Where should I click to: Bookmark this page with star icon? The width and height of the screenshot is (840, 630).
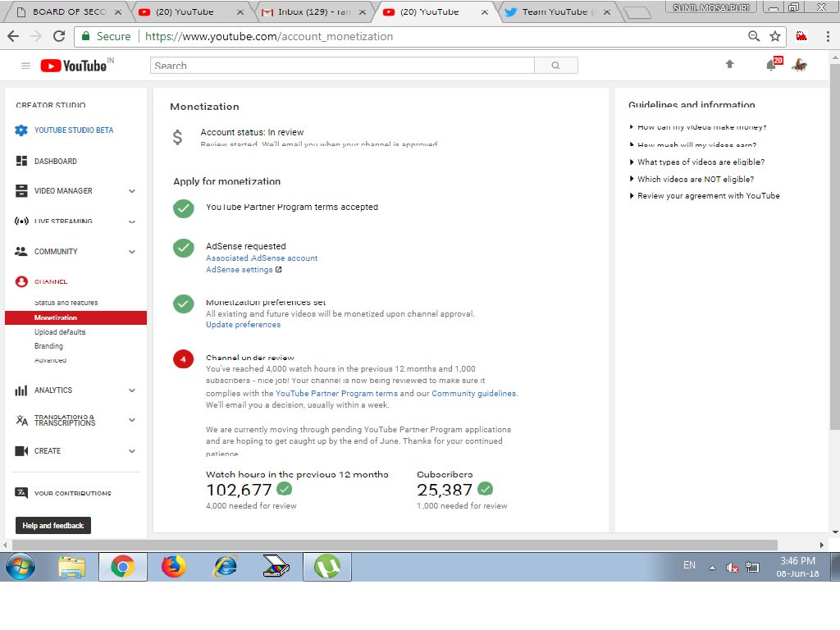pyautogui.click(x=774, y=36)
